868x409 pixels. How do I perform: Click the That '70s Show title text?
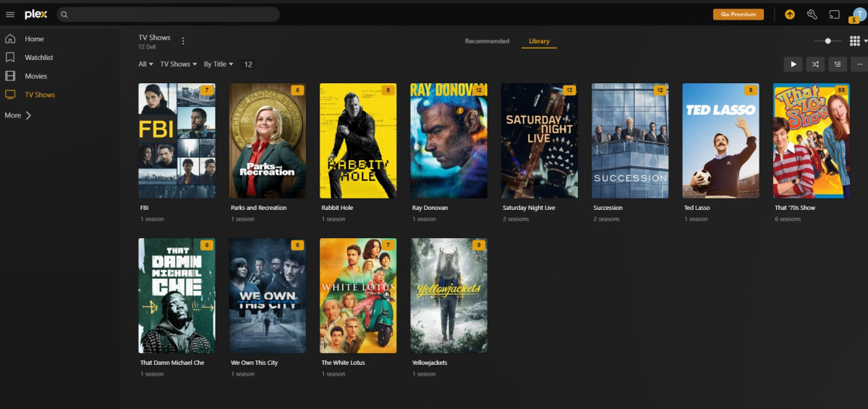(795, 208)
